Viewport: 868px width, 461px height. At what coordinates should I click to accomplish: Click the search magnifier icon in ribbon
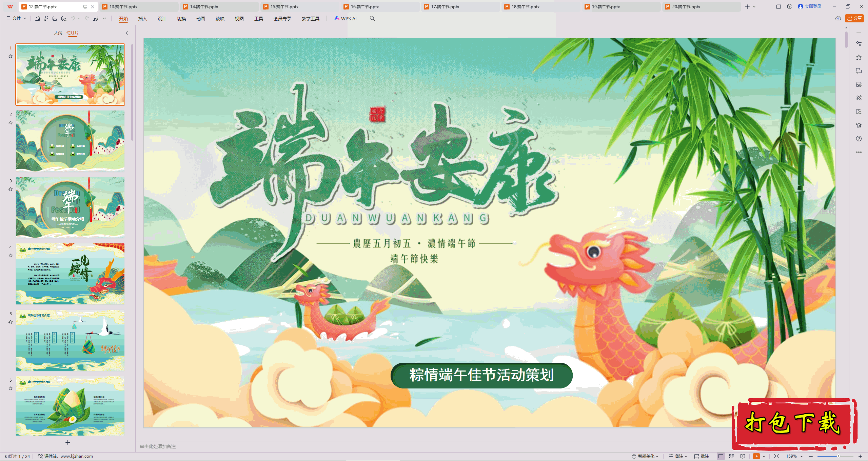(x=372, y=19)
